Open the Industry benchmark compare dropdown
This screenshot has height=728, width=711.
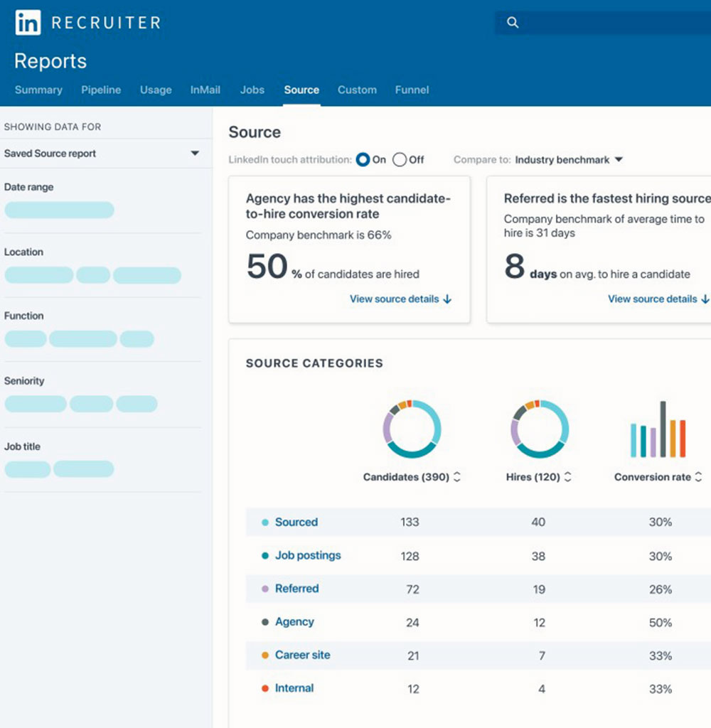(568, 160)
